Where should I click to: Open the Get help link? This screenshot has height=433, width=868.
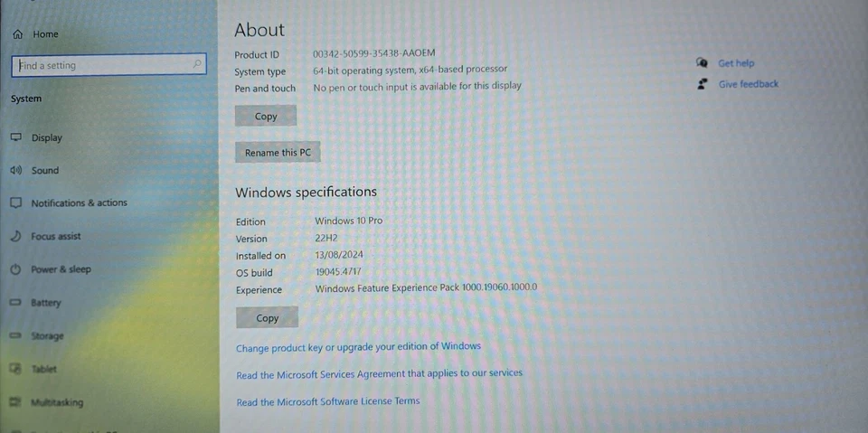[736, 63]
